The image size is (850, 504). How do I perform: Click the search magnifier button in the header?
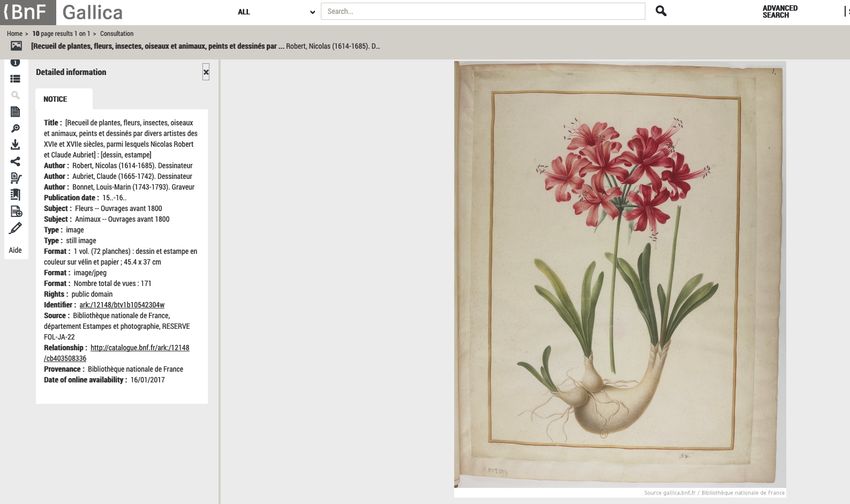coord(661,11)
